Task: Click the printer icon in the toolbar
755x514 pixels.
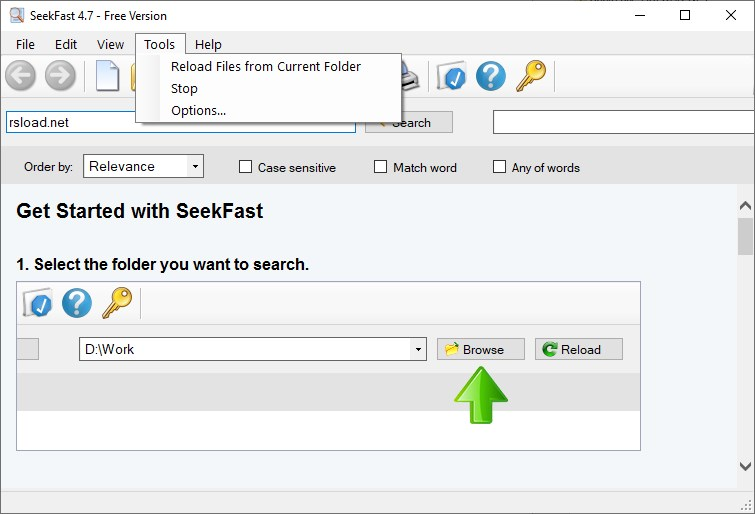Action: pos(410,77)
